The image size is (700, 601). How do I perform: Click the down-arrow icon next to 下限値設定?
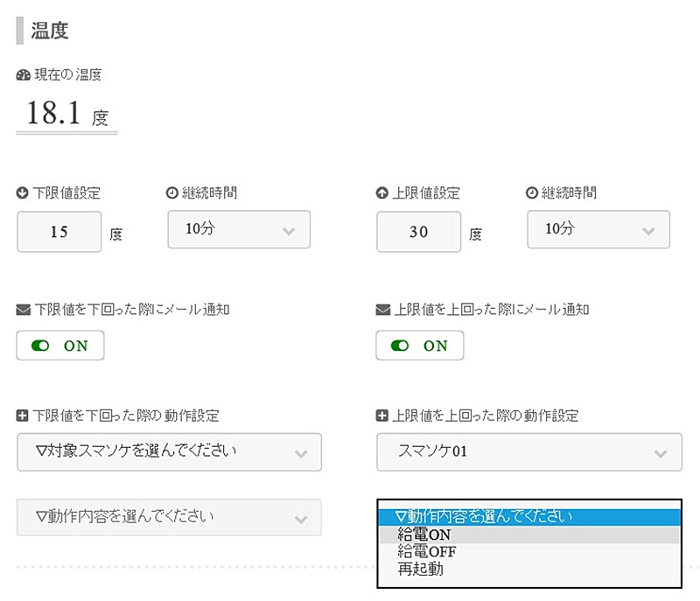[22, 193]
